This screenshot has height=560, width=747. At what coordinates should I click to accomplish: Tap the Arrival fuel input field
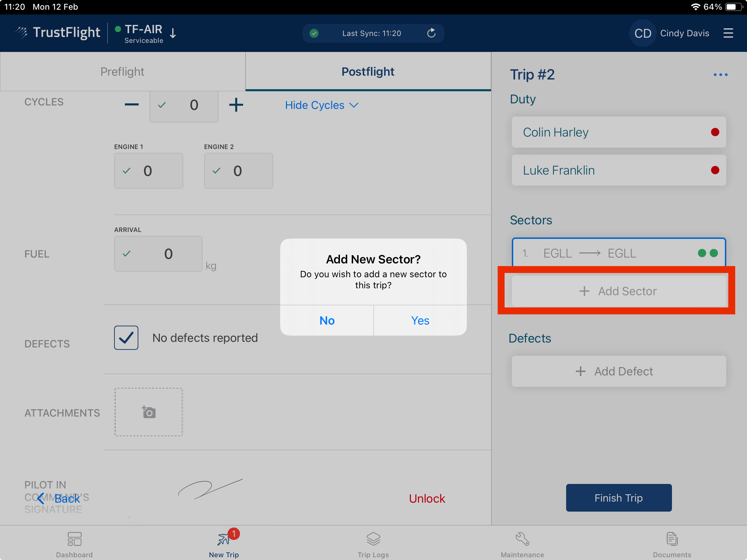pos(158,254)
